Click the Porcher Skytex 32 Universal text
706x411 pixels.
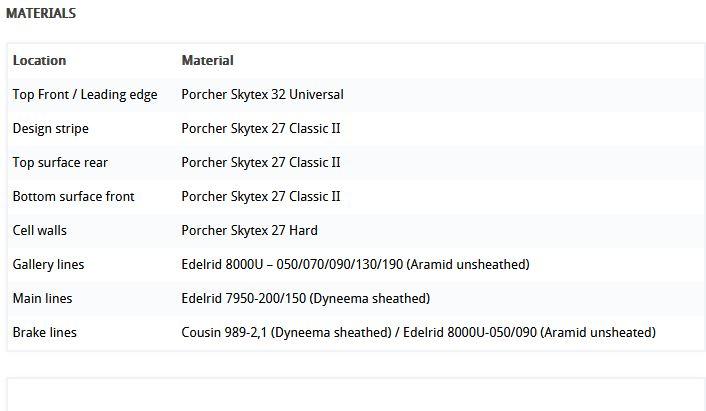262,95
